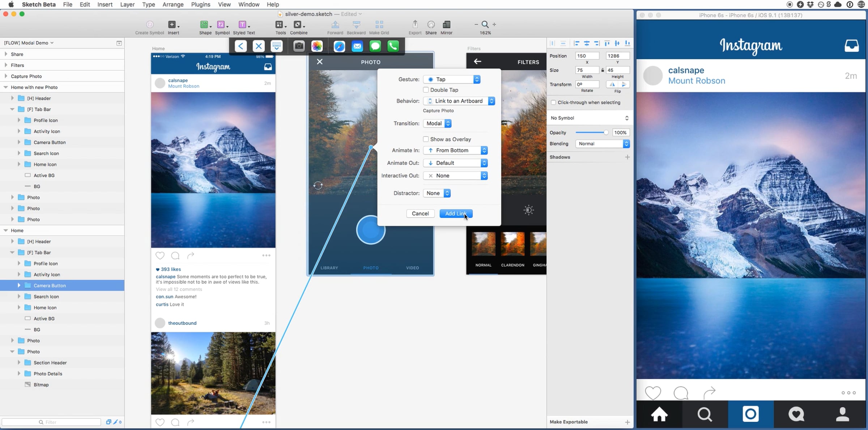Click the X position input field
The width and height of the screenshot is (868, 430).
coord(587,56)
